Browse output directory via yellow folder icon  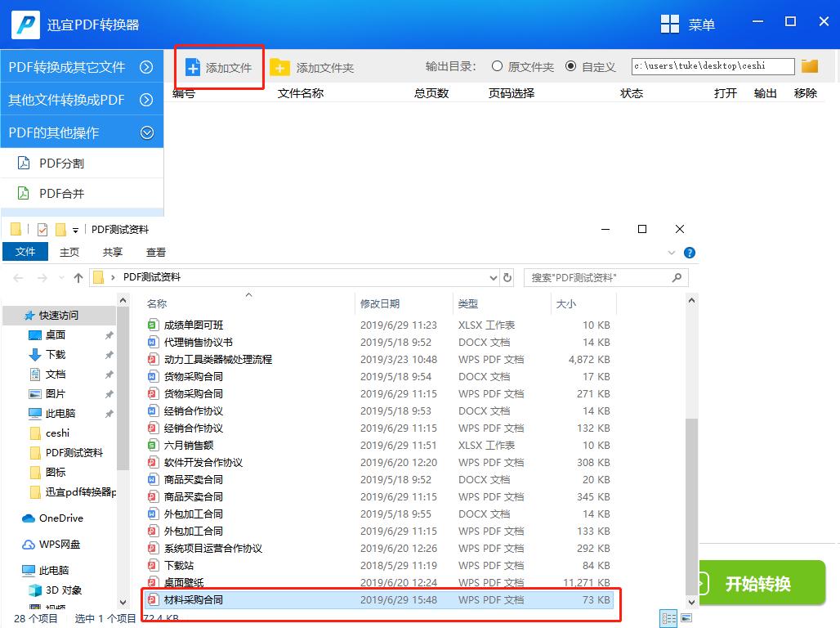pyautogui.click(x=809, y=65)
